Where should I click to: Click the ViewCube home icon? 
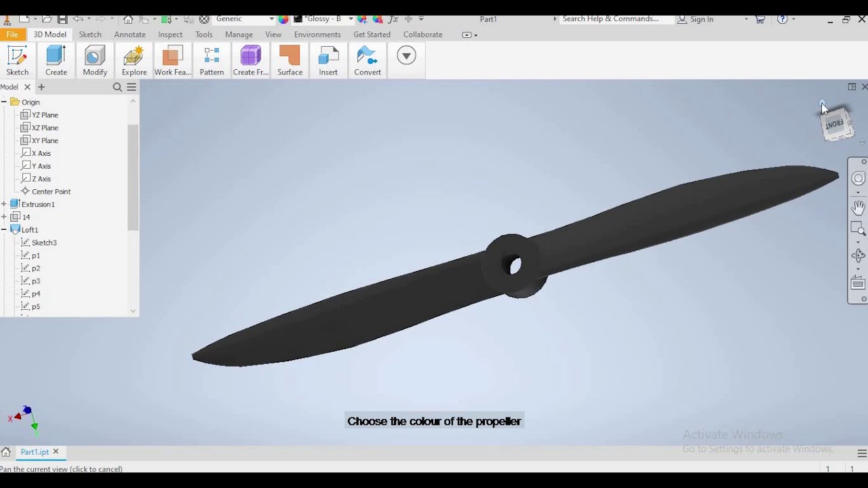coord(823,103)
